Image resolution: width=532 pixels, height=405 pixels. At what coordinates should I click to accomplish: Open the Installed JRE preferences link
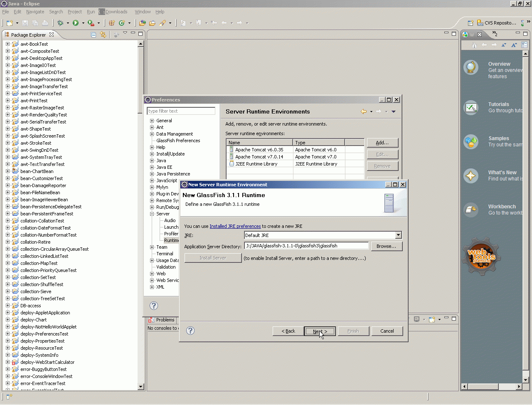click(x=235, y=226)
